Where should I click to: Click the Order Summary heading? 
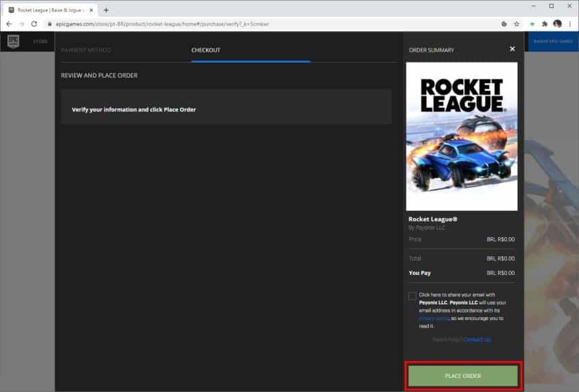[x=432, y=51]
